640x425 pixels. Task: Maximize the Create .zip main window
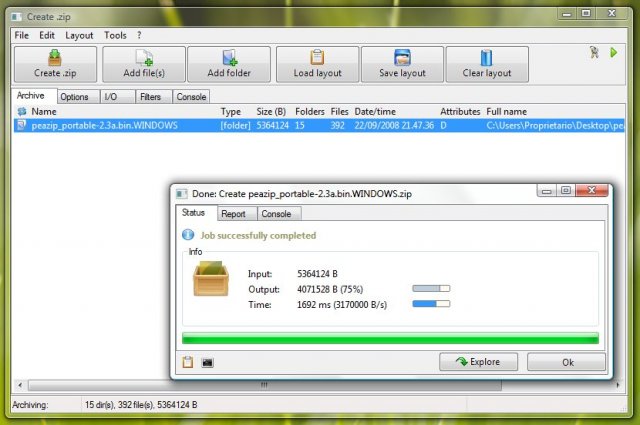pyautogui.click(x=586, y=13)
